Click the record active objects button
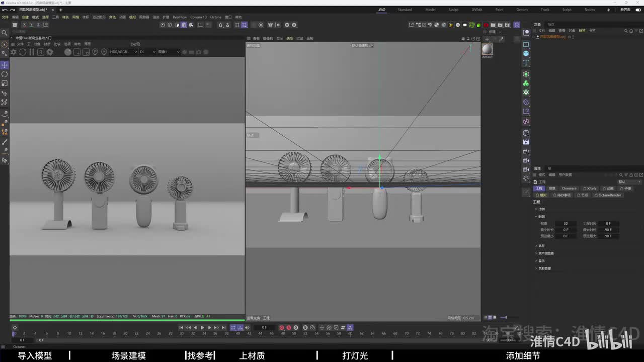 (x=282, y=327)
